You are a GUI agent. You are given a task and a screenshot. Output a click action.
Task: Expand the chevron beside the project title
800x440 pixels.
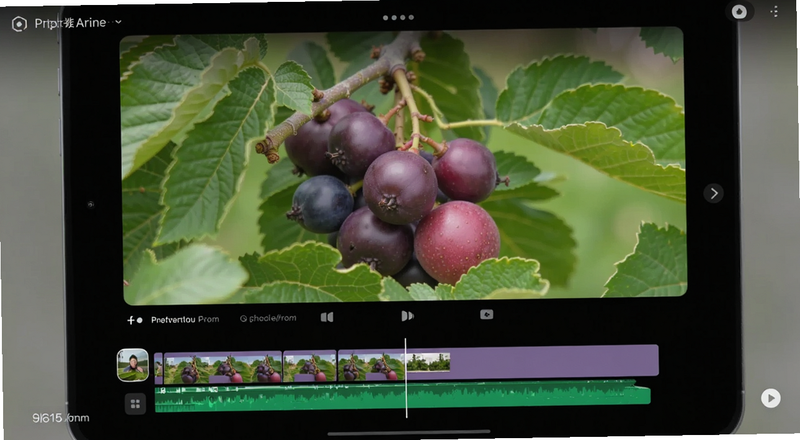tap(118, 22)
